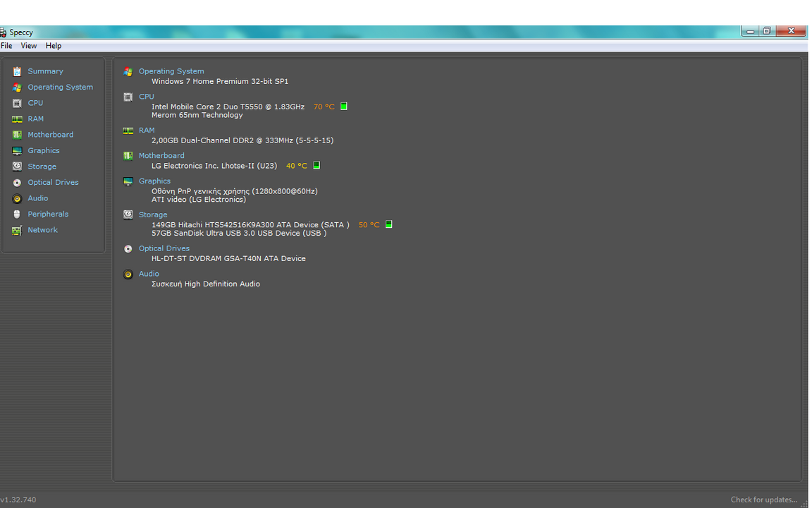The image size is (812, 508).
Task: Click the Audio speaker icon in summary panel
Action: [128, 274]
